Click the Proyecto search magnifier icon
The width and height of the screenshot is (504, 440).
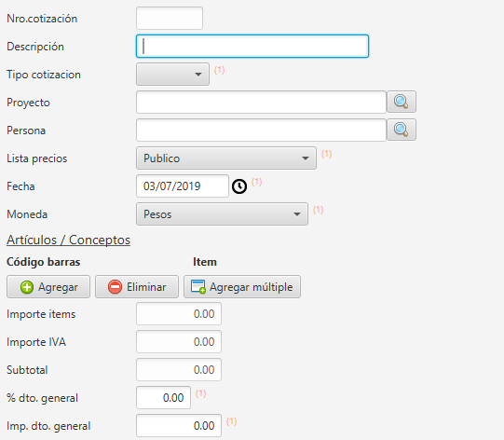pos(402,102)
